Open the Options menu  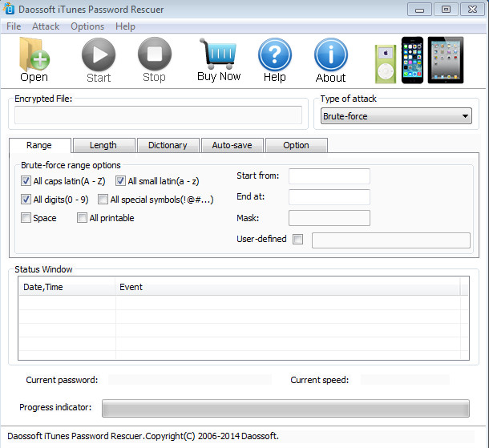pyautogui.click(x=87, y=26)
